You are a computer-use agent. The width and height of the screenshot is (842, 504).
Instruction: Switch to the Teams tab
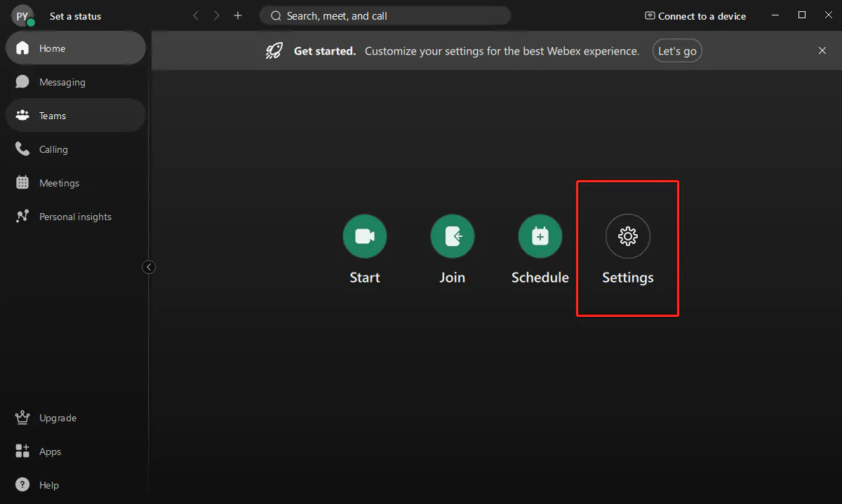[x=53, y=116]
